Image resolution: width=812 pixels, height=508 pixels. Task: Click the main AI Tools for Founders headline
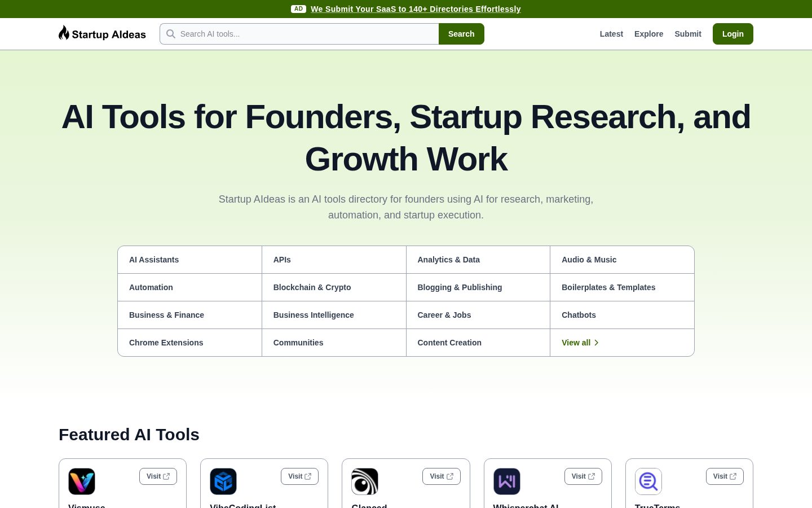406,138
